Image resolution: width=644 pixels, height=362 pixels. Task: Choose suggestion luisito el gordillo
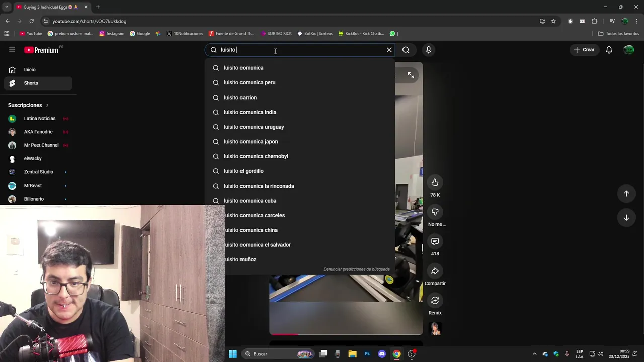pos(300,171)
